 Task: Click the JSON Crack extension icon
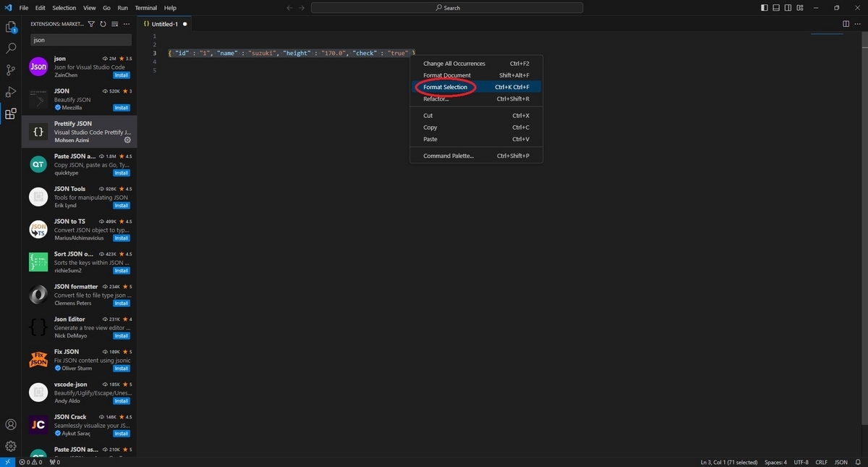[38, 425]
